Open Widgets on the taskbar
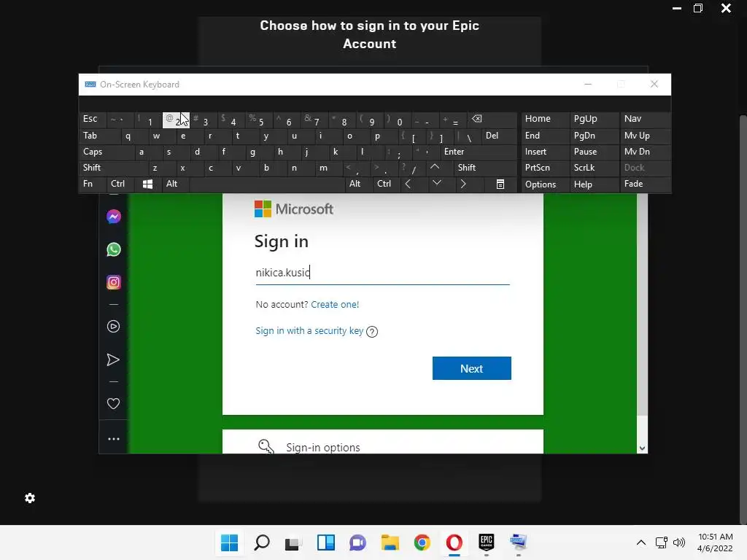The width and height of the screenshot is (747, 560). tap(326, 542)
